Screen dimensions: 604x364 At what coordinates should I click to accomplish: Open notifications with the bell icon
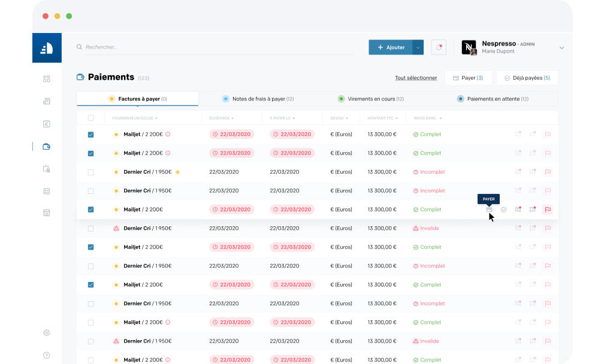[x=439, y=47]
